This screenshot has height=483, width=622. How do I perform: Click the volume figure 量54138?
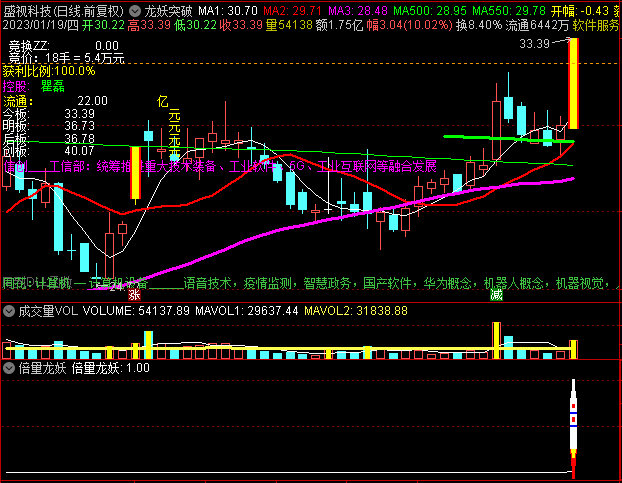tap(289, 25)
